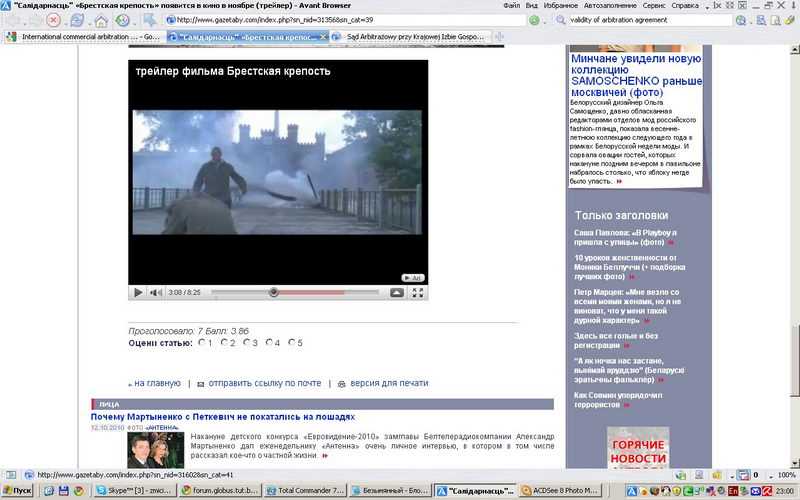800x500 pixels.
Task: Play the Брестская крепость trailer video
Action: [138, 292]
